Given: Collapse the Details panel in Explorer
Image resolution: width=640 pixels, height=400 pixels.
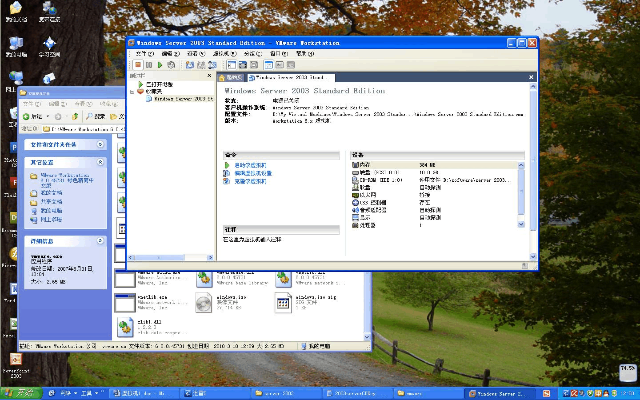Looking at the screenshot, I should tap(99, 241).
